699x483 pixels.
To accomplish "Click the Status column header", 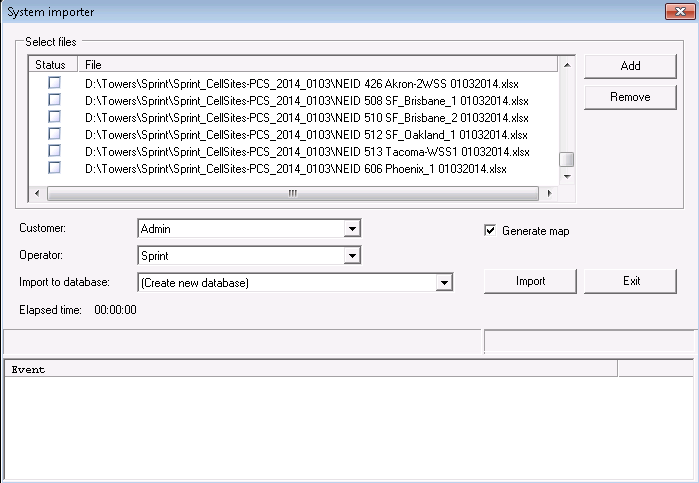I will [x=50, y=65].
